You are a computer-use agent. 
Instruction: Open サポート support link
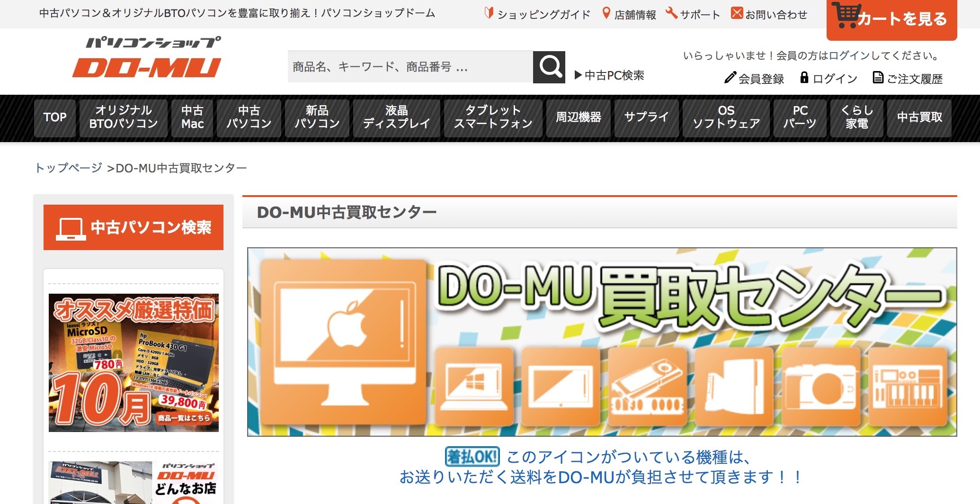click(693, 14)
